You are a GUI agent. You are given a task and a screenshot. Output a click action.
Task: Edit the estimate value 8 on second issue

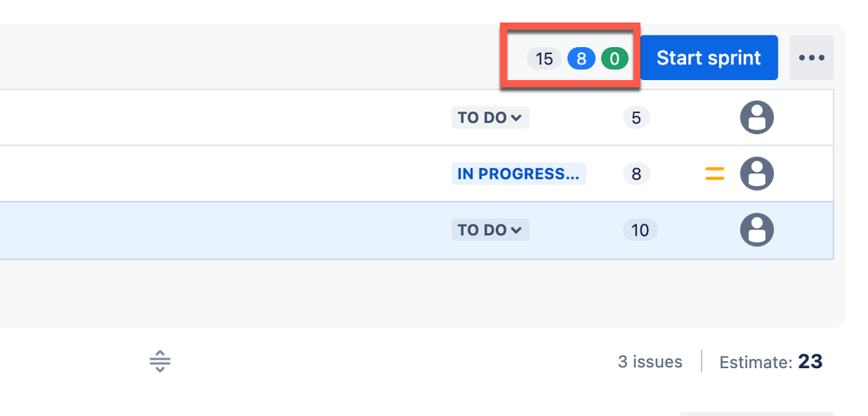point(636,174)
